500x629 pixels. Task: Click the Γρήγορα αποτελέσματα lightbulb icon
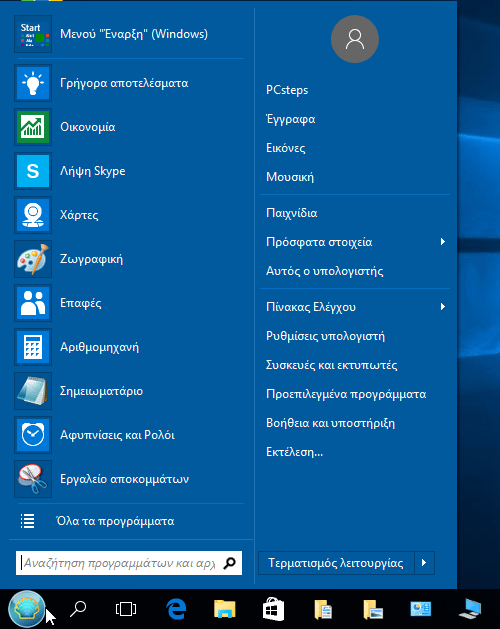click(x=33, y=83)
